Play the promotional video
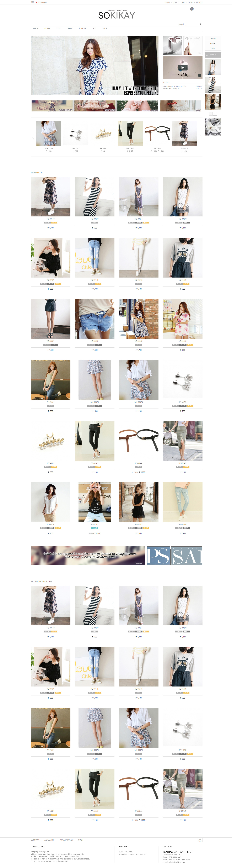Image resolution: width=232 pixels, height=868 pixels. coord(183,67)
